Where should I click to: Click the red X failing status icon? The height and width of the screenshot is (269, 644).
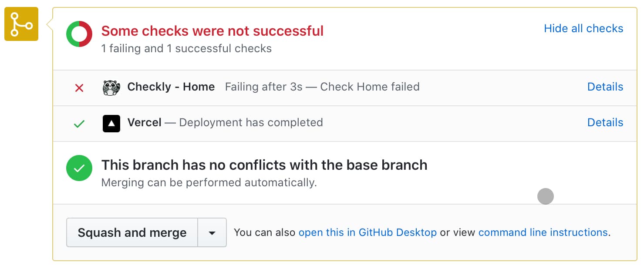[x=79, y=88]
